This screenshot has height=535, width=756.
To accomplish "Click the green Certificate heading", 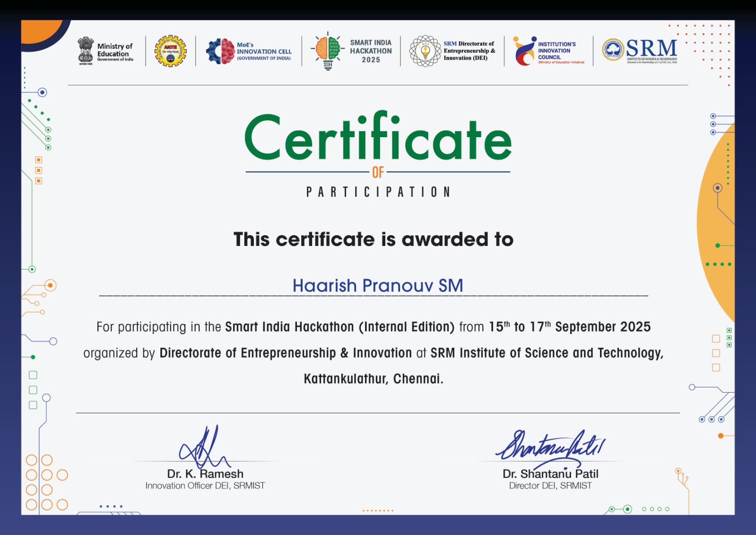I will click(378, 138).
